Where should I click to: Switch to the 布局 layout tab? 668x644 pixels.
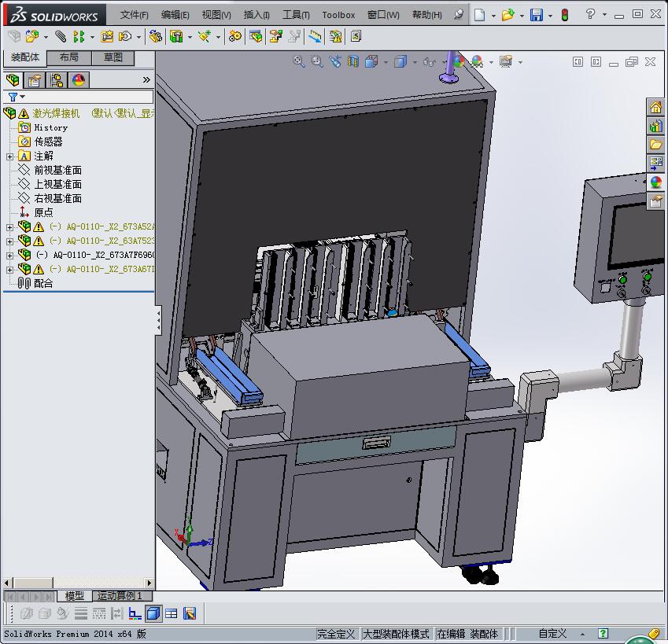pyautogui.click(x=69, y=57)
